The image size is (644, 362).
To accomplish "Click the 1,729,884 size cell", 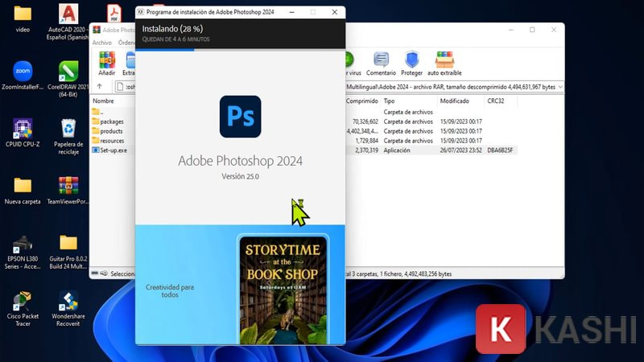I will pyautogui.click(x=367, y=141).
